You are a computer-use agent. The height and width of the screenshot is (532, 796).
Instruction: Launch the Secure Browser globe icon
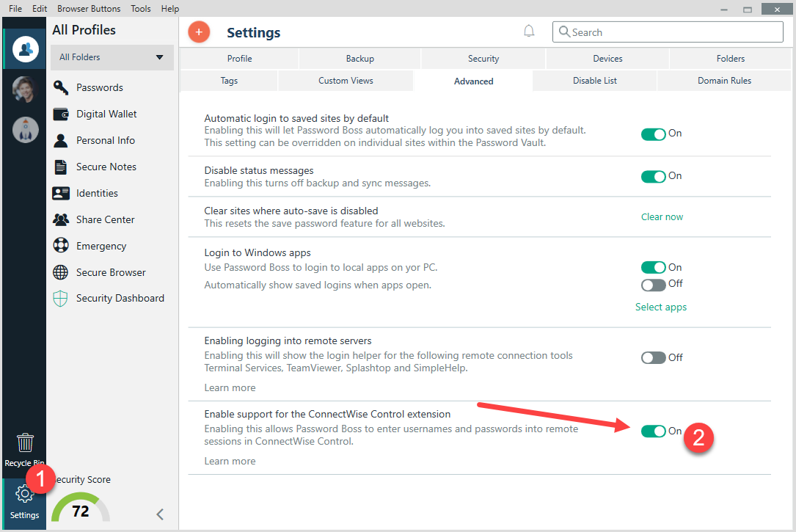pyautogui.click(x=61, y=272)
